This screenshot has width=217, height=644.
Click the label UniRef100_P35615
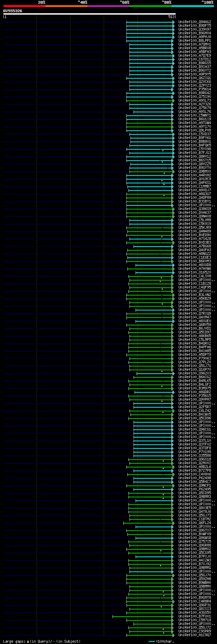(195, 396)
